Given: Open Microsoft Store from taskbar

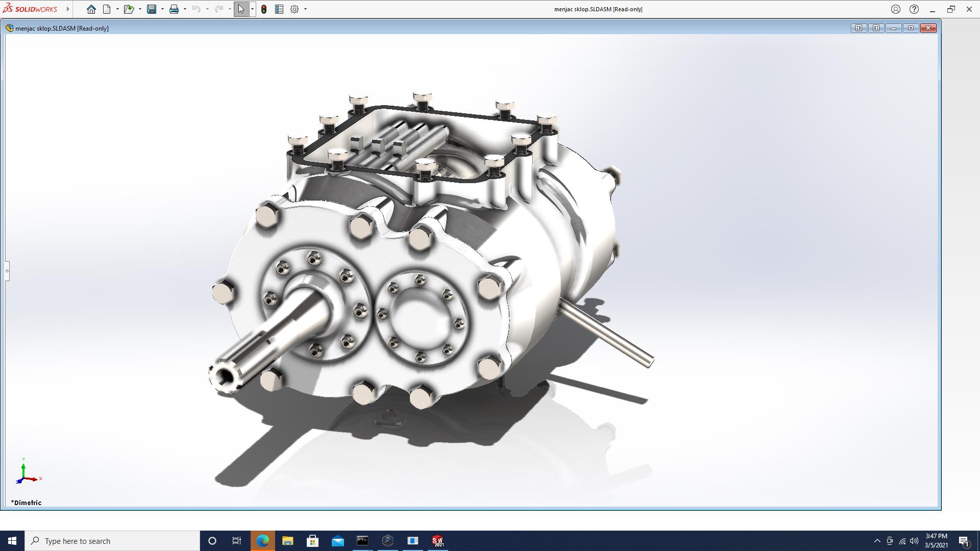Looking at the screenshot, I should pyautogui.click(x=312, y=541).
